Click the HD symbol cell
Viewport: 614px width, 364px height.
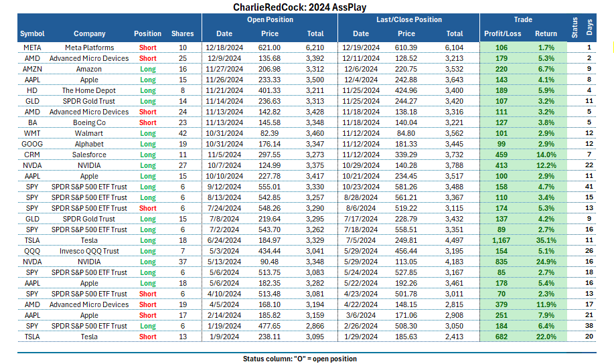32,90
